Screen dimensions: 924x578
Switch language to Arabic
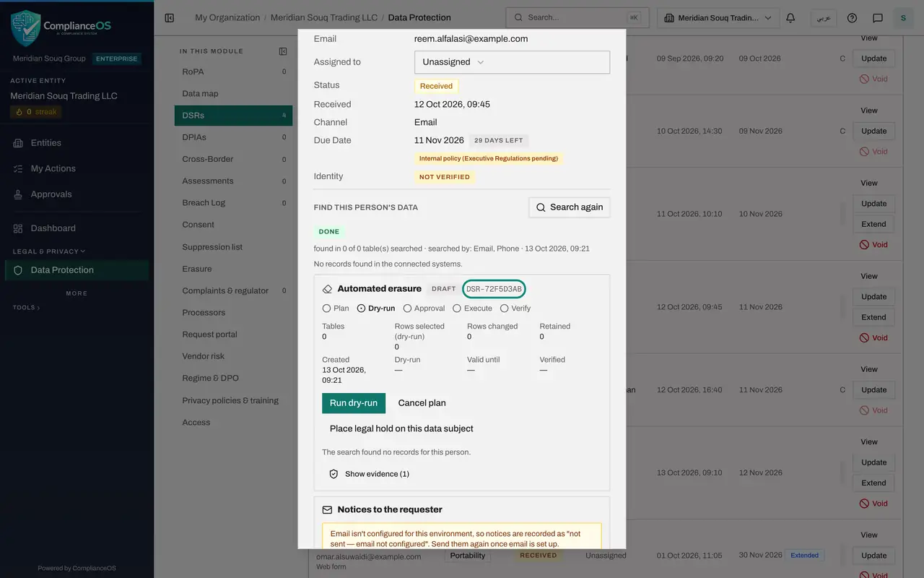(x=823, y=18)
